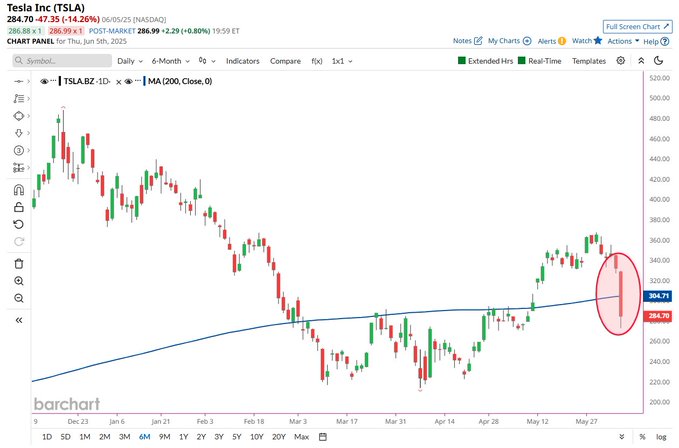Open chart settings gear icon
The height and width of the screenshot is (448, 679).
point(621,61)
